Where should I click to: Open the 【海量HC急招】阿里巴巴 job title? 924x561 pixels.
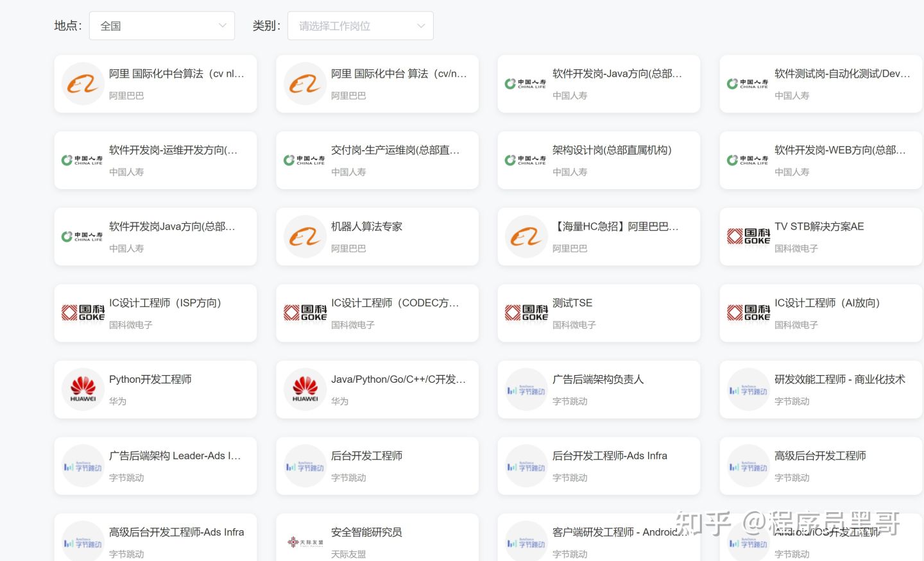(x=615, y=226)
